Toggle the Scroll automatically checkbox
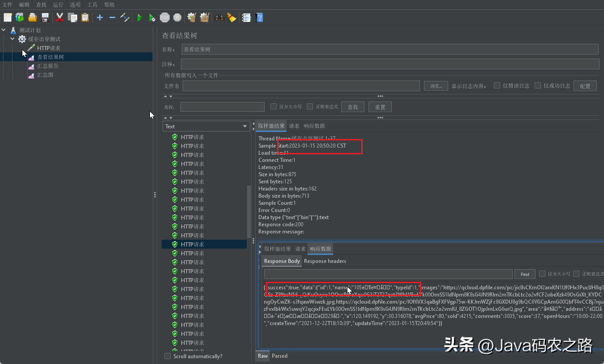The height and width of the screenshot is (364, 604). (x=167, y=356)
